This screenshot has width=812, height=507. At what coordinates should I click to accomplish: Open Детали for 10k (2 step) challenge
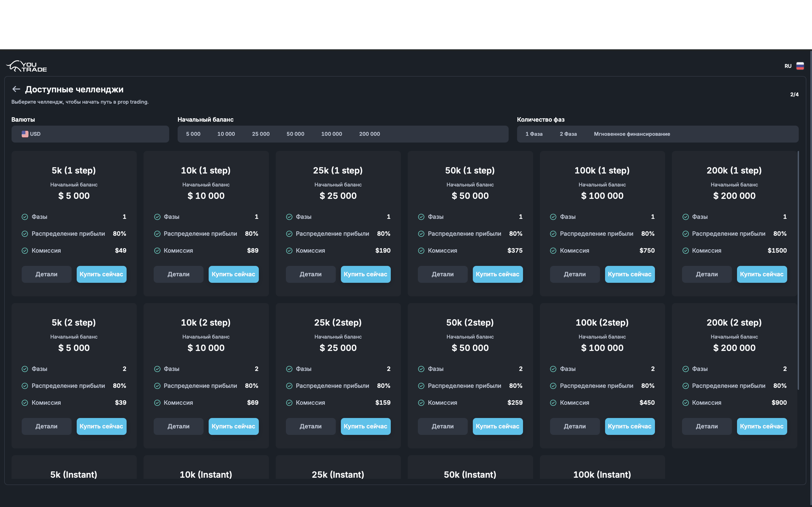point(178,426)
